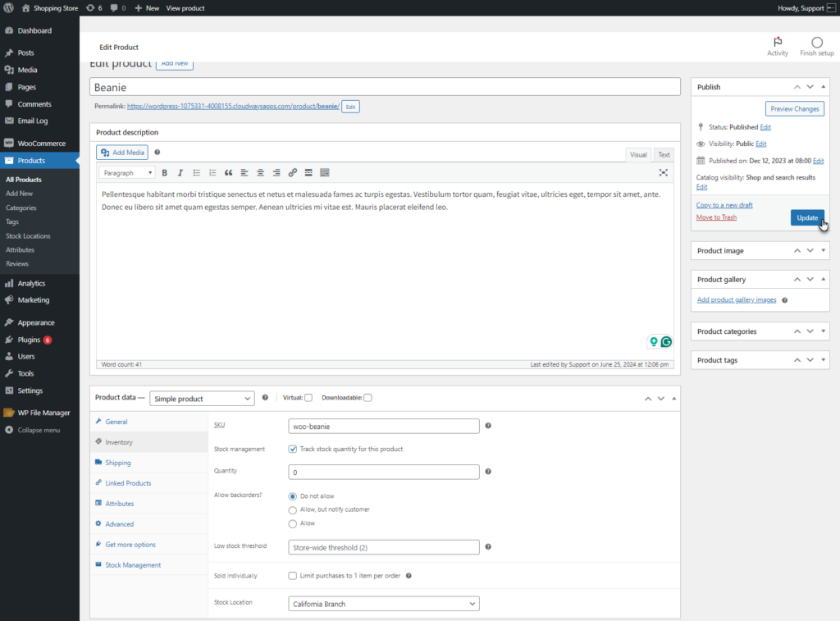Viewport: 840px width, 621px height.
Task: Click the Move to Trash link
Action: point(716,217)
